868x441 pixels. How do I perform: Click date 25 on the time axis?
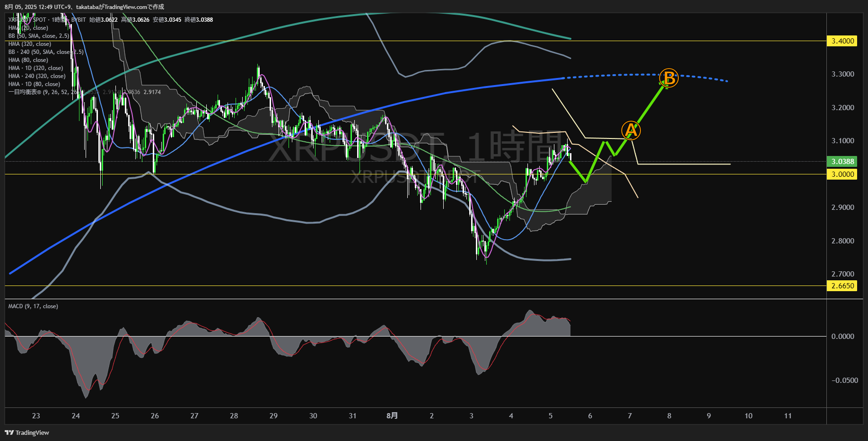click(115, 416)
